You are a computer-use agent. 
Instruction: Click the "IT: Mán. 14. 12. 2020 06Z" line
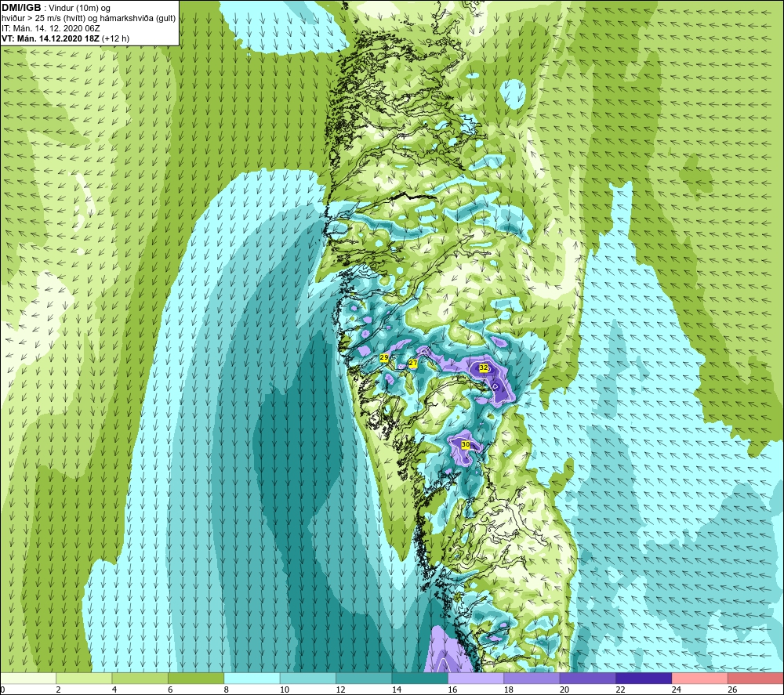click(x=50, y=28)
